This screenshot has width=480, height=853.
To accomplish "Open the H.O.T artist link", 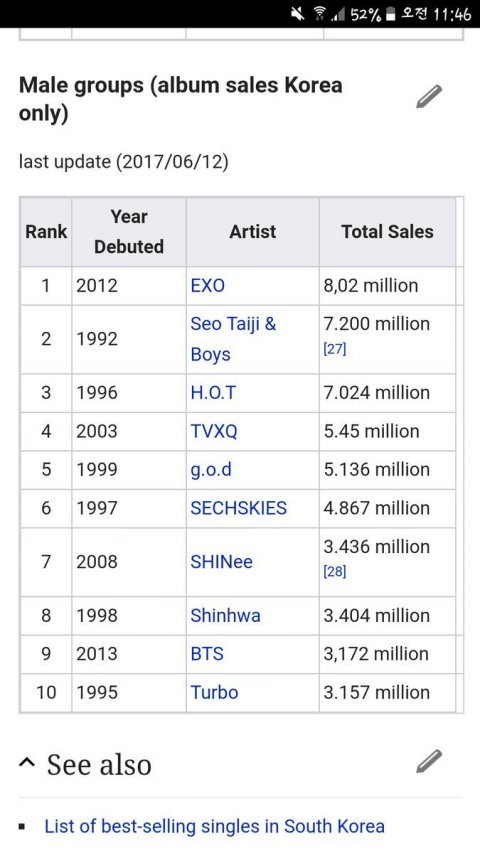I will [213, 393].
